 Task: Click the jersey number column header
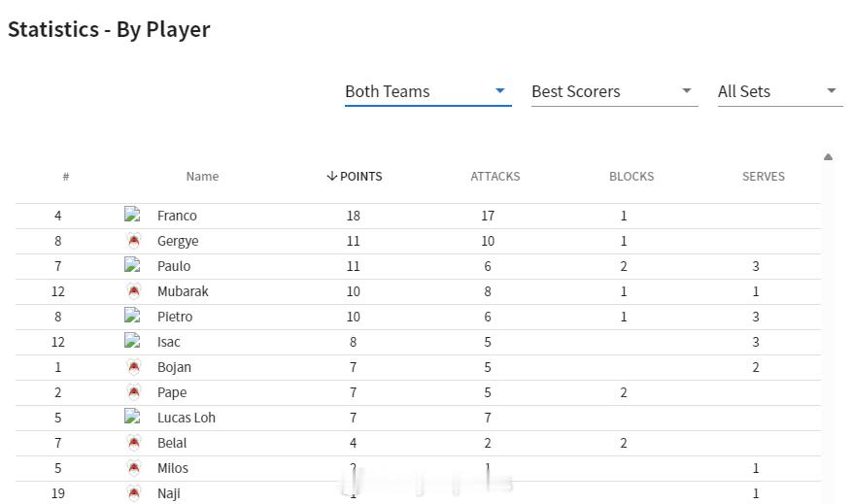(66, 177)
